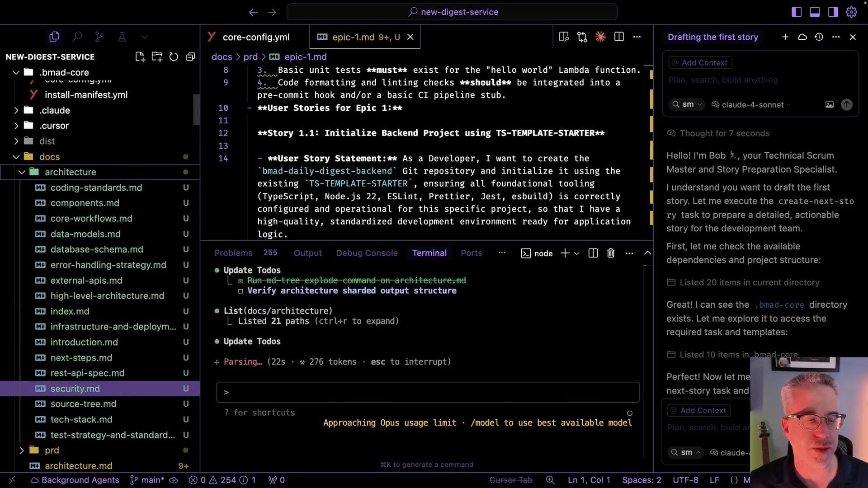
Task: Start new chat with plus icon
Action: coord(785,37)
